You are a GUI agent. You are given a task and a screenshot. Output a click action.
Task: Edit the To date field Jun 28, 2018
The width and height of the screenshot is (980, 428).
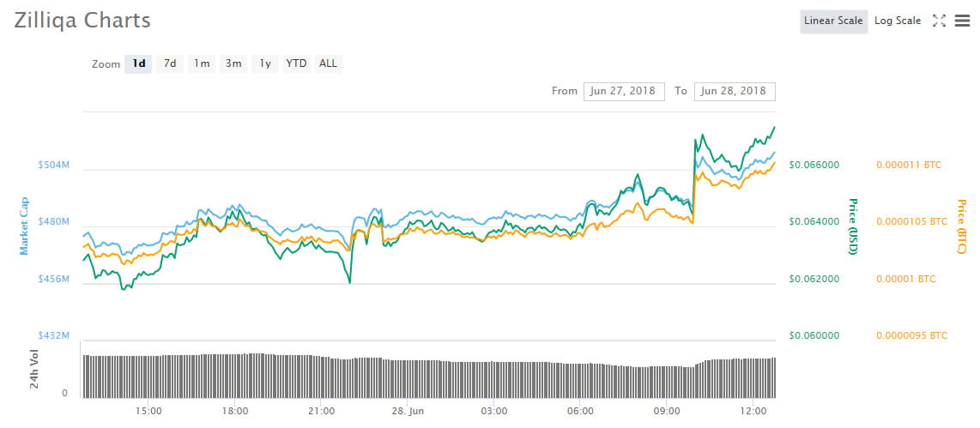735,91
